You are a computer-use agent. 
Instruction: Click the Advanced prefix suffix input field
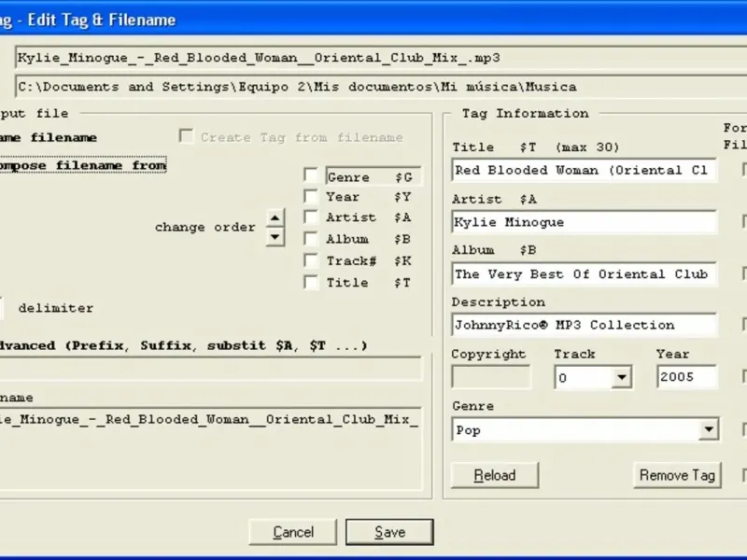point(211,369)
